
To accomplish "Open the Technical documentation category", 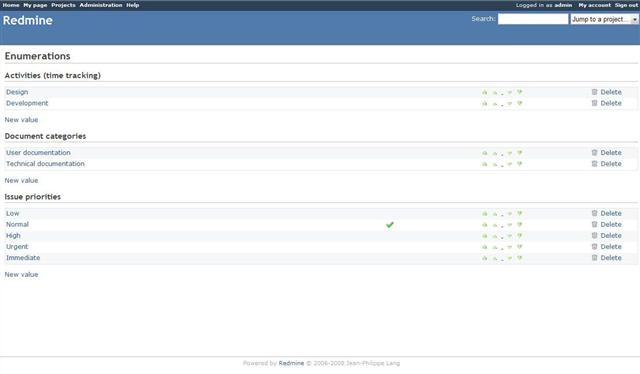I will click(x=45, y=164).
